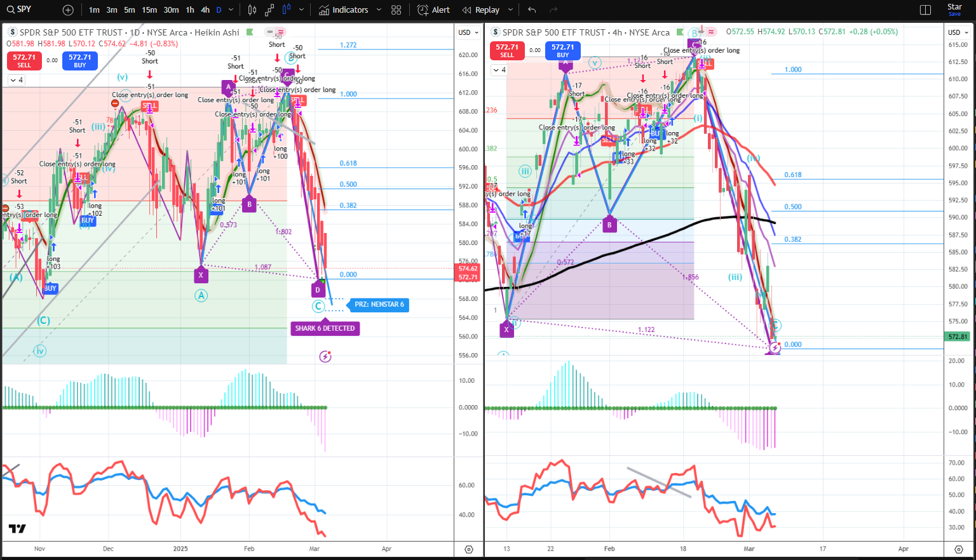Image resolution: width=976 pixels, height=560 pixels.
Task: Click the purple A point marker on daily chart
Action: click(x=228, y=87)
